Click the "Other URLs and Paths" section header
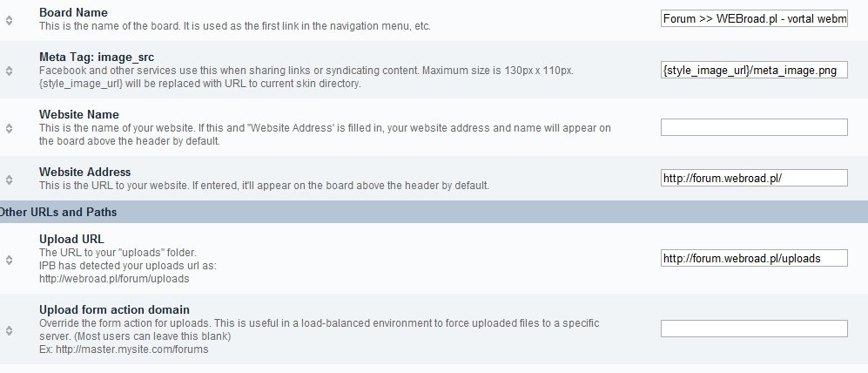Screen dimensions: 868x373 [58, 212]
